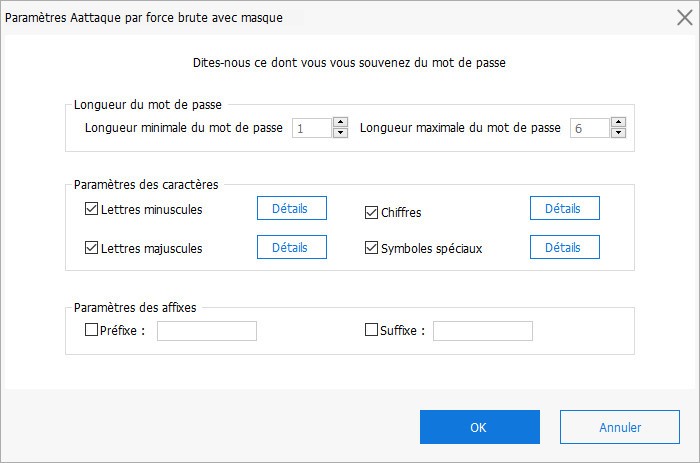Screen dimensions: 700x463
Task: Uncheck the Lettres minuscules checkbox
Action: tap(92, 209)
